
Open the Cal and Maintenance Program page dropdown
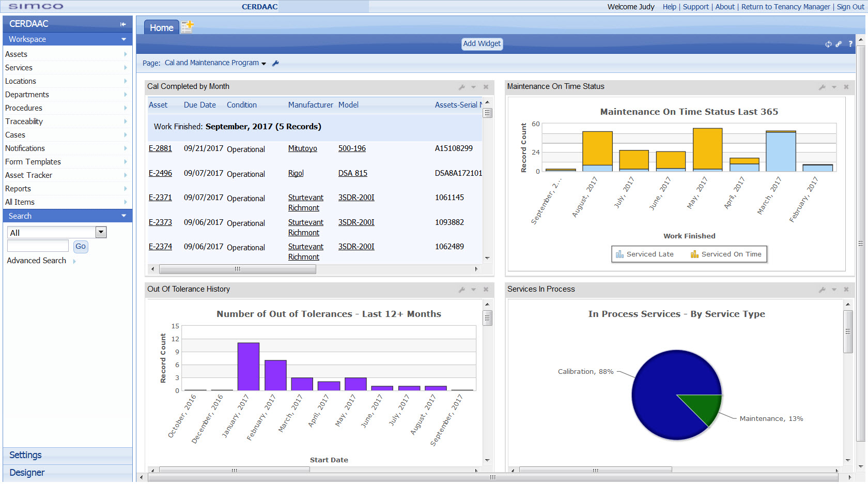pyautogui.click(x=263, y=63)
